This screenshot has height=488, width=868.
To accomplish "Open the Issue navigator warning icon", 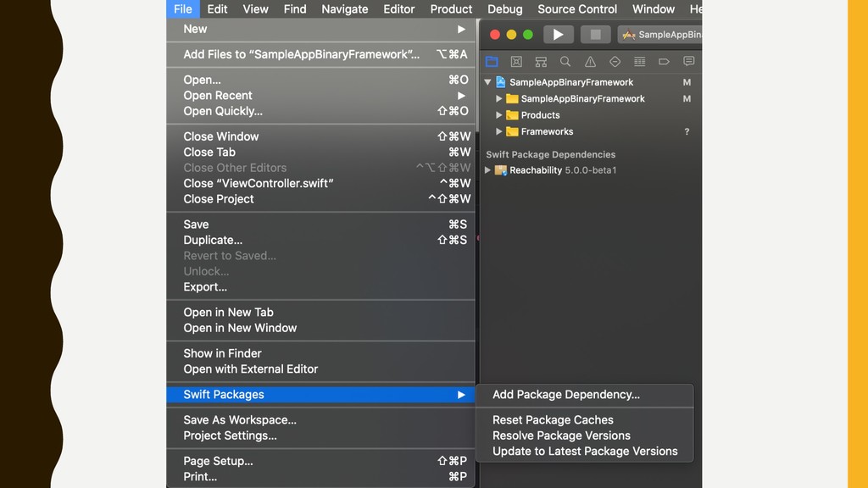I will 590,61.
